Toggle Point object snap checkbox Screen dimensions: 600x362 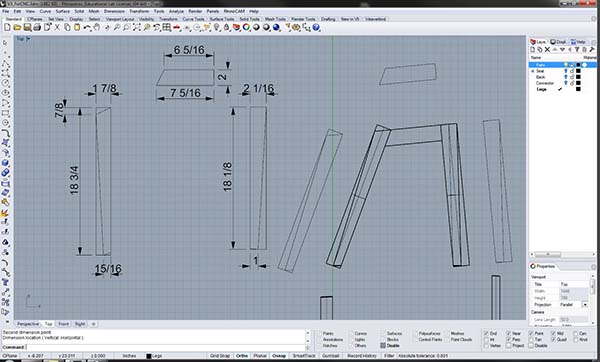(x=531, y=334)
